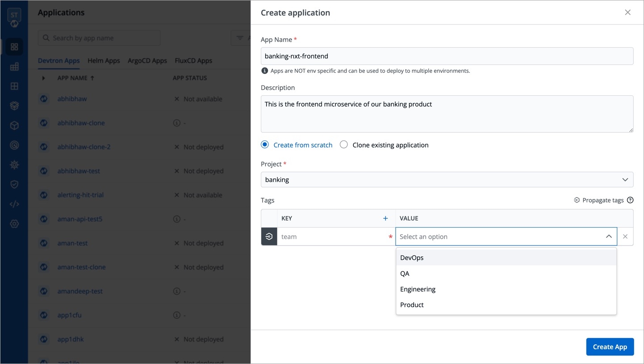Open the abhibhaw-clone app link

pyautogui.click(x=81, y=123)
